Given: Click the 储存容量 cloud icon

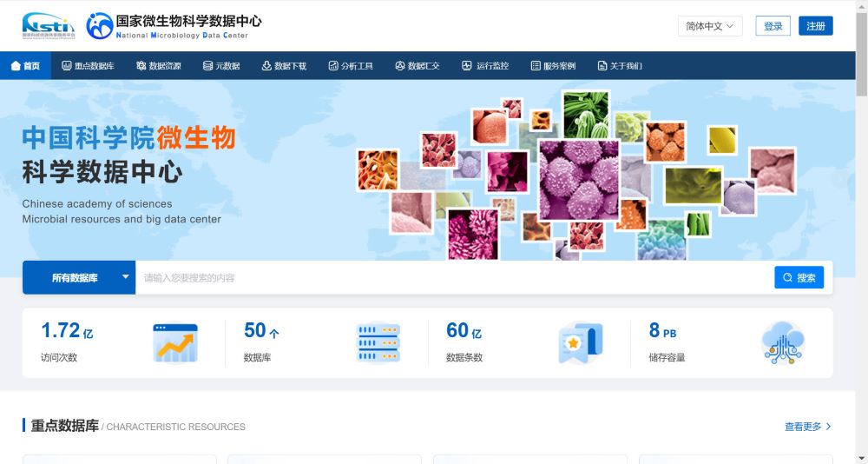Looking at the screenshot, I should [783, 342].
